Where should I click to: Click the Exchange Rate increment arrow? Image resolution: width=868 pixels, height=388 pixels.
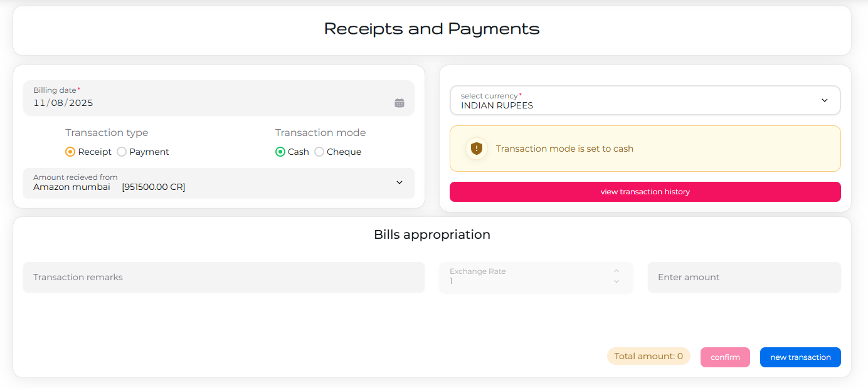click(616, 272)
